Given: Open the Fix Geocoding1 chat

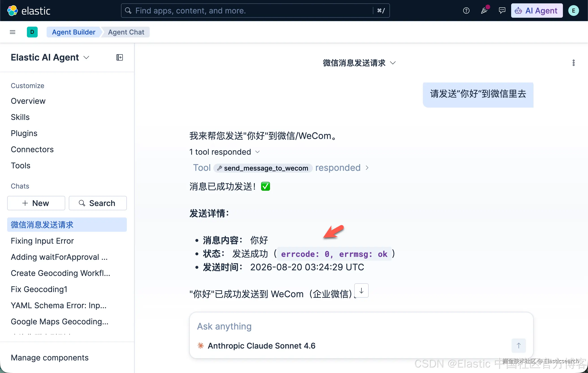Looking at the screenshot, I should coord(67,289).
